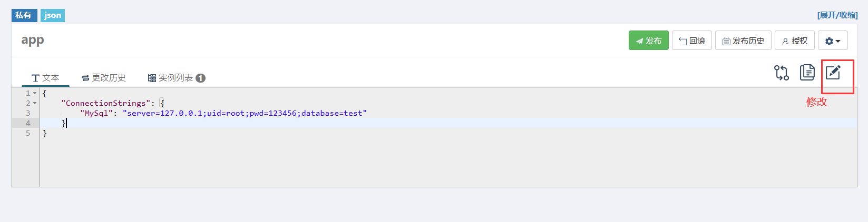Click the MySql connection string value

245,113
